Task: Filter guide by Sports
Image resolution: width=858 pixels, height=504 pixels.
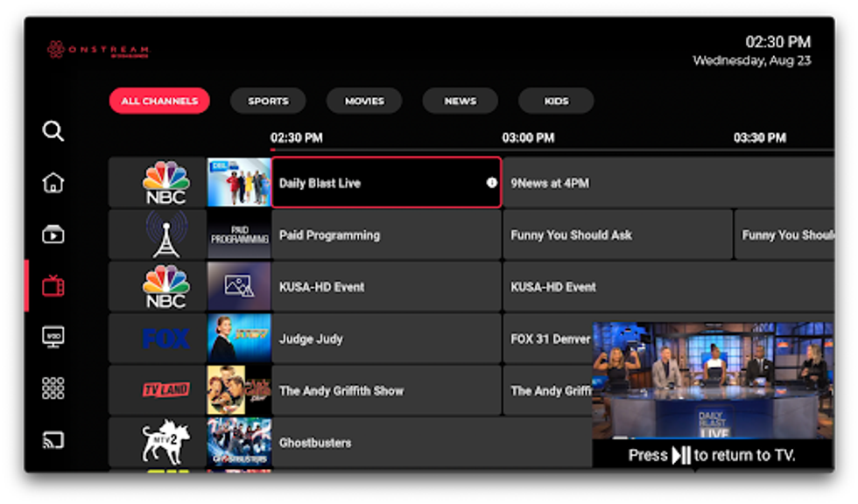Action: 268,101
